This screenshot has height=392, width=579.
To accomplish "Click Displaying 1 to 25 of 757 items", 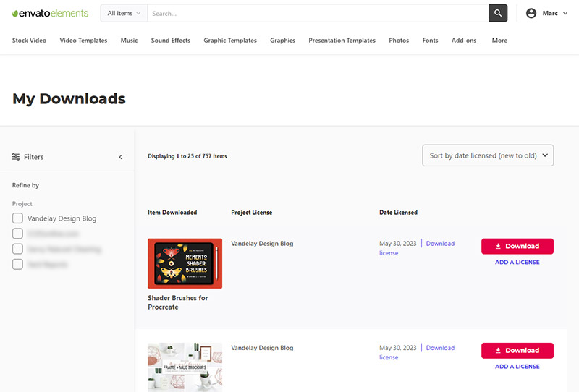I will [187, 156].
